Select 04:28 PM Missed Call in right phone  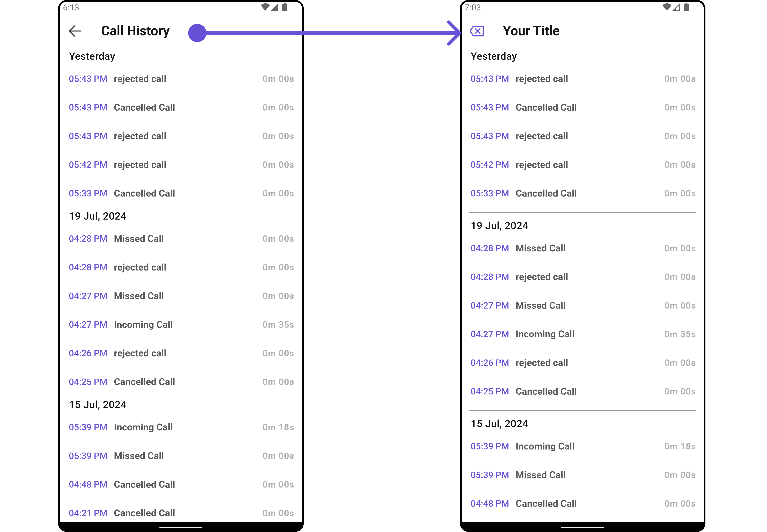[583, 248]
